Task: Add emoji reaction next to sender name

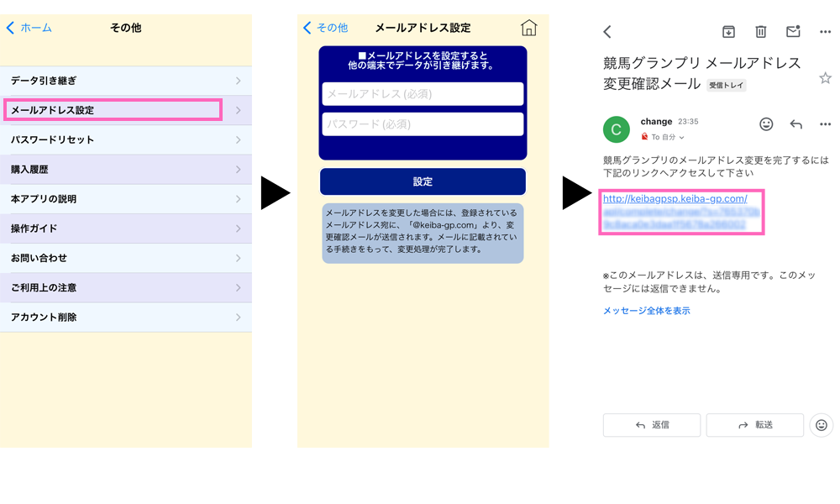Action: pos(766,124)
